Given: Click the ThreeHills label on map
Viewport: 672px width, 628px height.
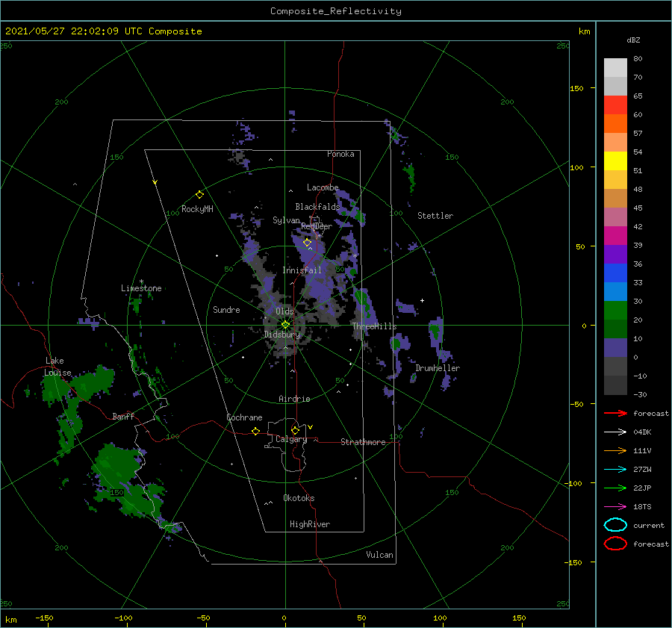Looking at the screenshot, I should click(374, 326).
